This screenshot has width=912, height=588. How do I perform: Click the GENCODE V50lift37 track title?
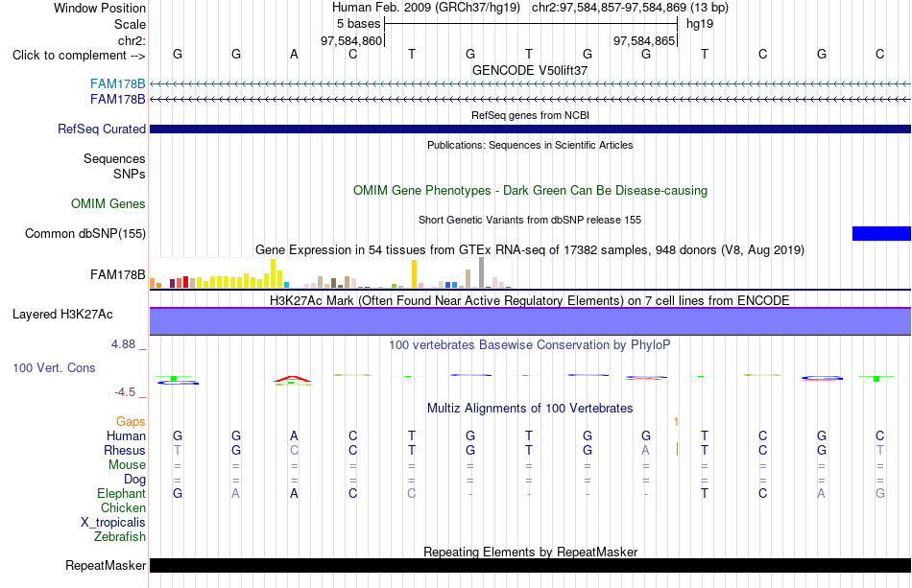(530, 70)
